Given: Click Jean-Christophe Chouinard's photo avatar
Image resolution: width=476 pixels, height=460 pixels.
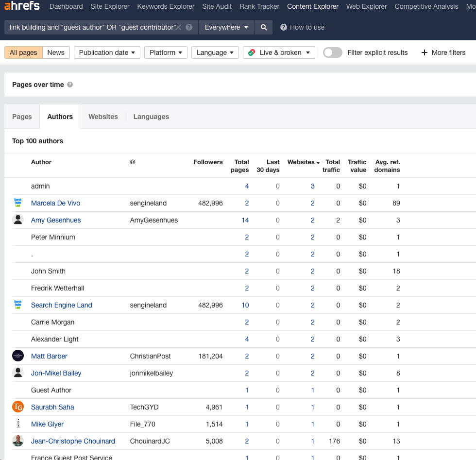Looking at the screenshot, I should tap(18, 441).
